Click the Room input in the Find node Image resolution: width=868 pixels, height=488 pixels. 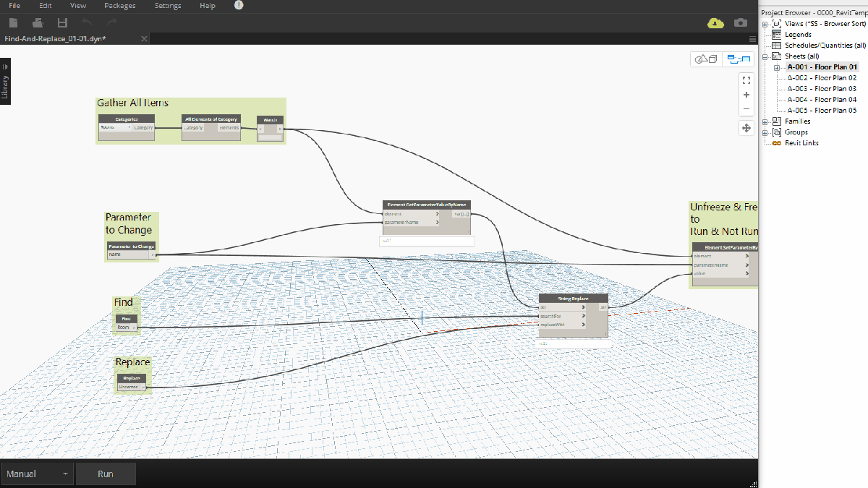[124, 327]
